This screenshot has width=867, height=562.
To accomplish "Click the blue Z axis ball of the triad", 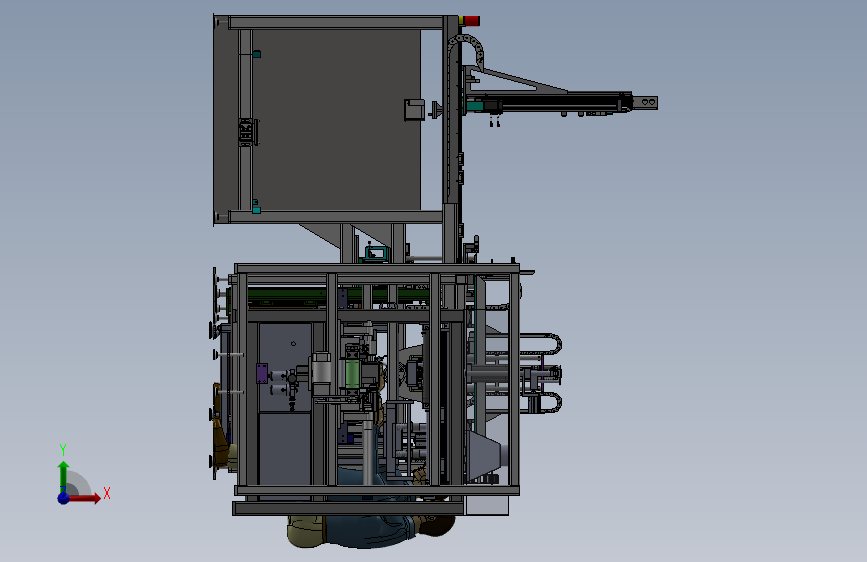I will tap(63, 498).
